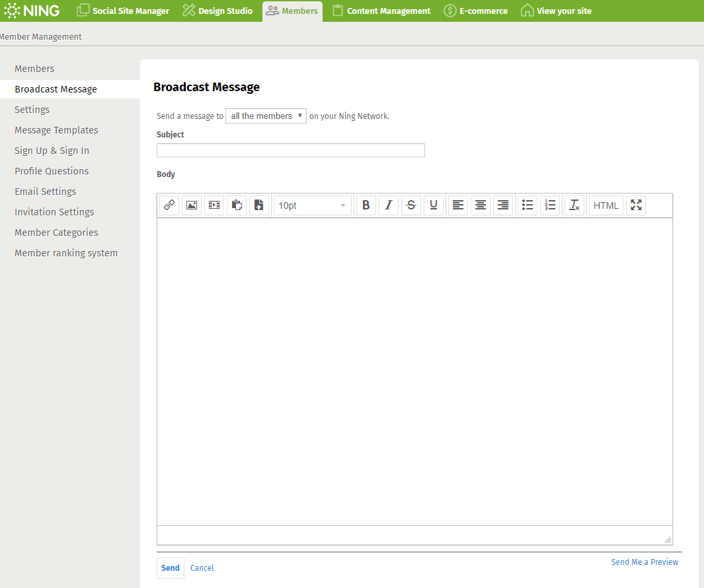Click the insert link icon
The image size is (704, 588).
(x=169, y=205)
